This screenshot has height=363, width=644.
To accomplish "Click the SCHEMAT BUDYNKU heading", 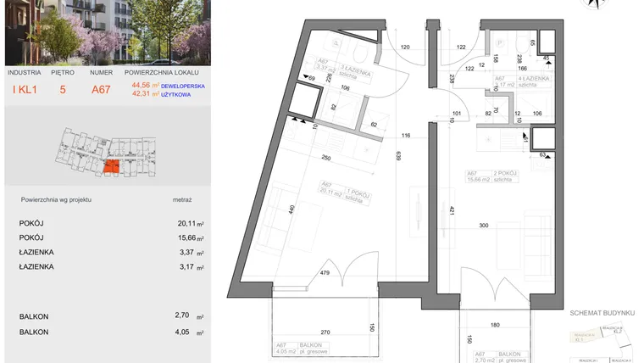I will (x=602, y=313).
